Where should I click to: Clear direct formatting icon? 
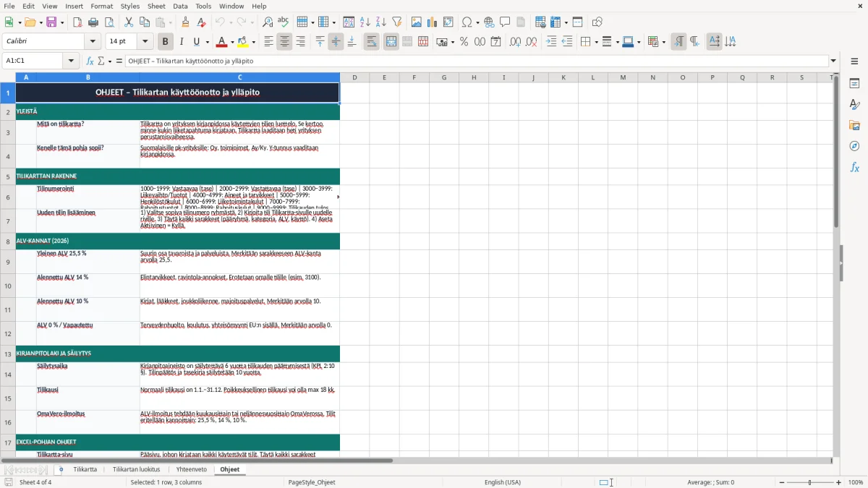(x=202, y=22)
